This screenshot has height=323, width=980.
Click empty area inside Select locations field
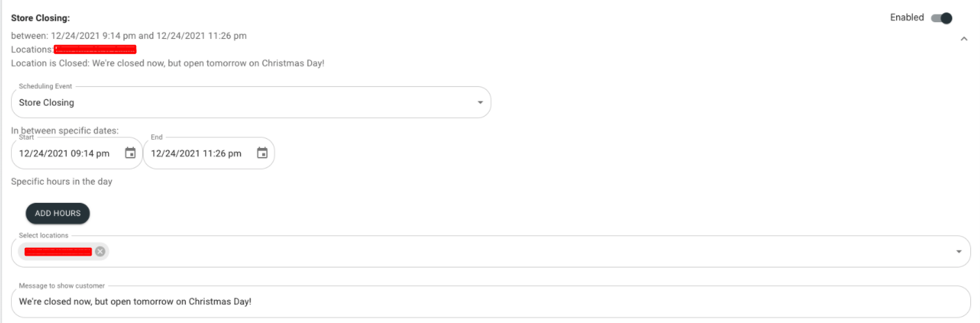click(x=527, y=251)
